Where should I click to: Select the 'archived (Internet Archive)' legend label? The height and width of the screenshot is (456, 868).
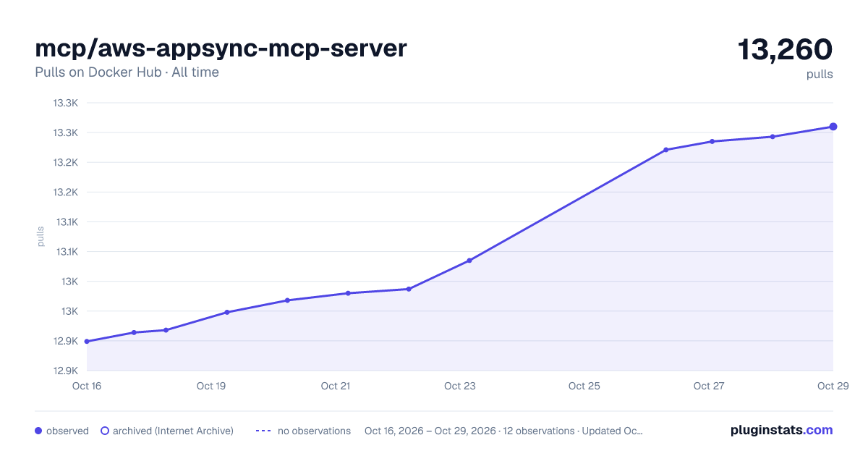coord(173,431)
